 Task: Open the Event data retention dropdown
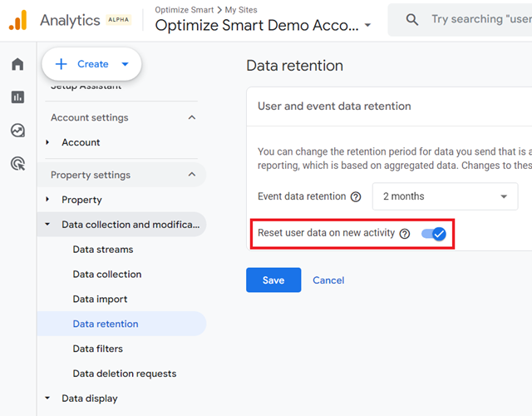[x=445, y=196]
